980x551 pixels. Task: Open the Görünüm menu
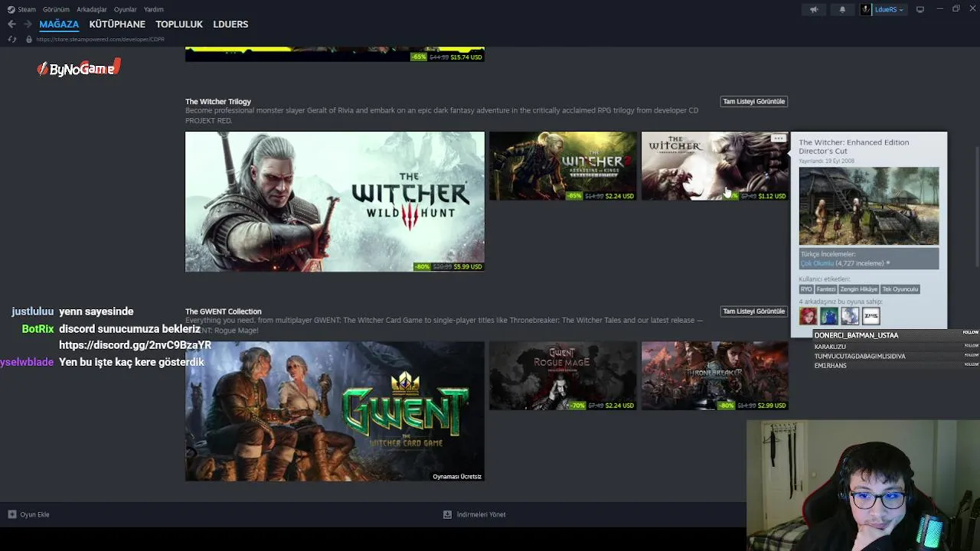point(56,9)
